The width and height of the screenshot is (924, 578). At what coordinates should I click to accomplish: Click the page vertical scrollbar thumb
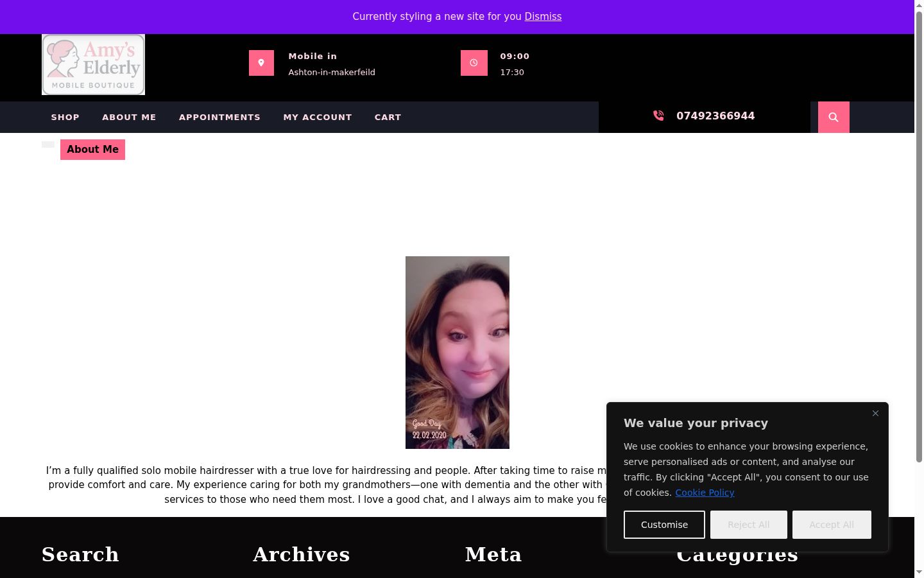tap(919, 236)
